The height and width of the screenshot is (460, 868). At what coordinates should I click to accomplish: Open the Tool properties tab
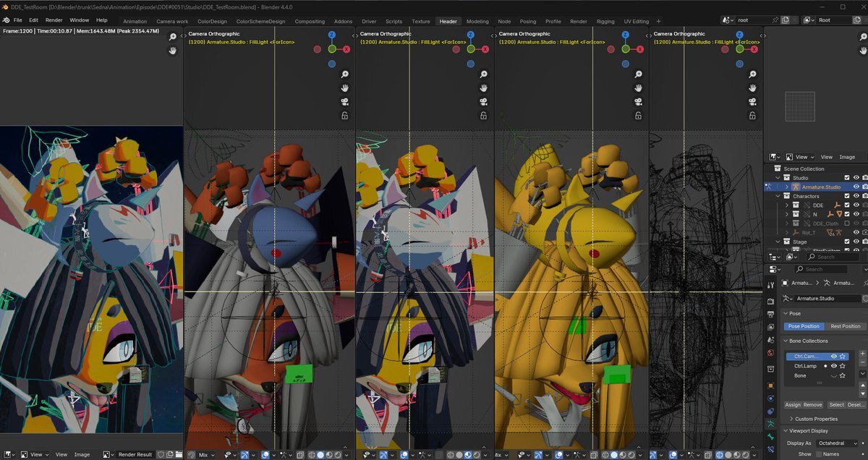[770, 286]
